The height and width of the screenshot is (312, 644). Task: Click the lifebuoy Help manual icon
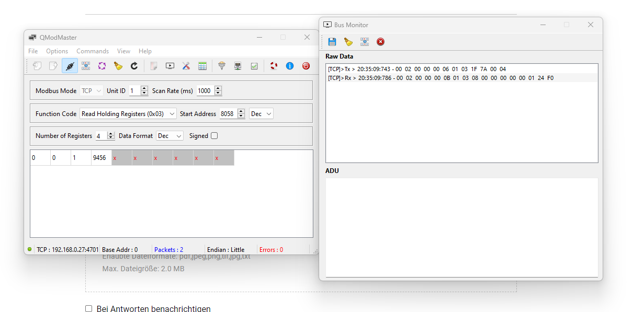[x=274, y=66]
